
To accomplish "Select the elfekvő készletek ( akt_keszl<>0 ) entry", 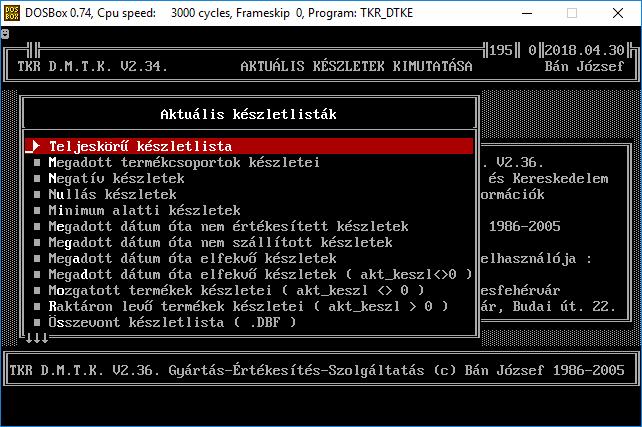I will coord(260,274).
